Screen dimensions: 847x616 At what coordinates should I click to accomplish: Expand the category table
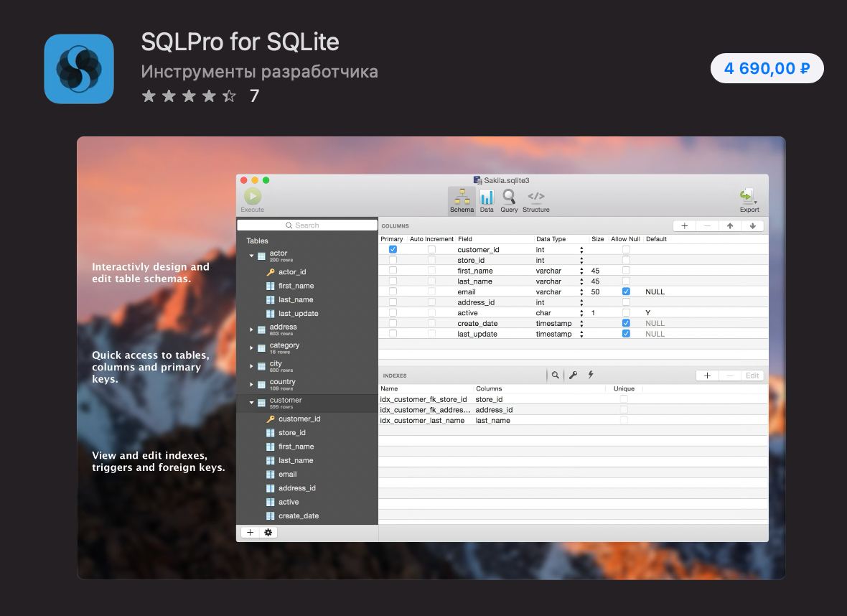click(251, 347)
